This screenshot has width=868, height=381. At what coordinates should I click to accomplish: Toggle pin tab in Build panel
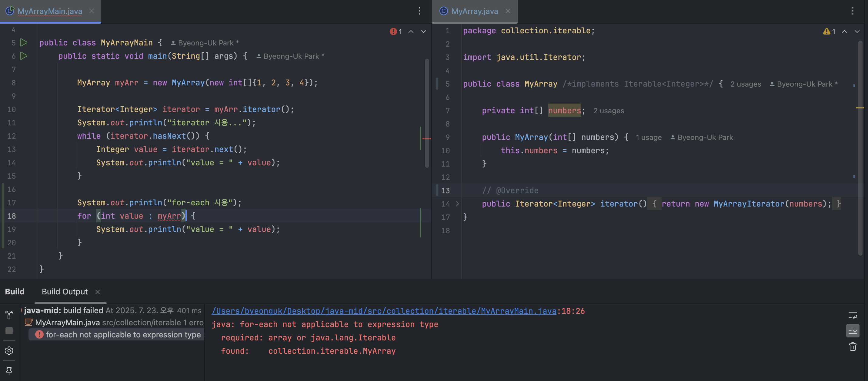tap(9, 371)
